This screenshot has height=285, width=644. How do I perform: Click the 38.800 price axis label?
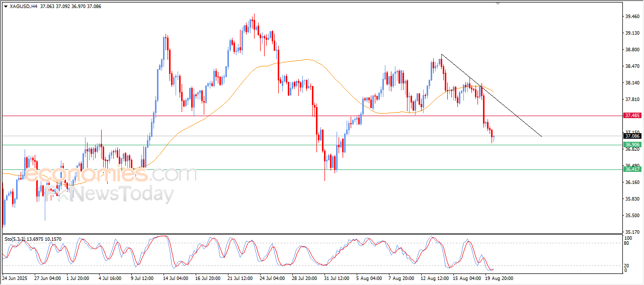point(632,49)
